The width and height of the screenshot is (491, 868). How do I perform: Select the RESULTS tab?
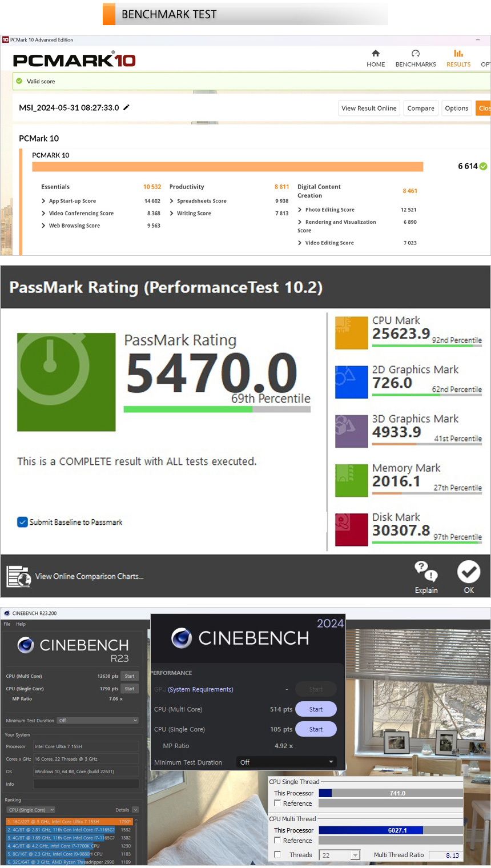coord(458,59)
